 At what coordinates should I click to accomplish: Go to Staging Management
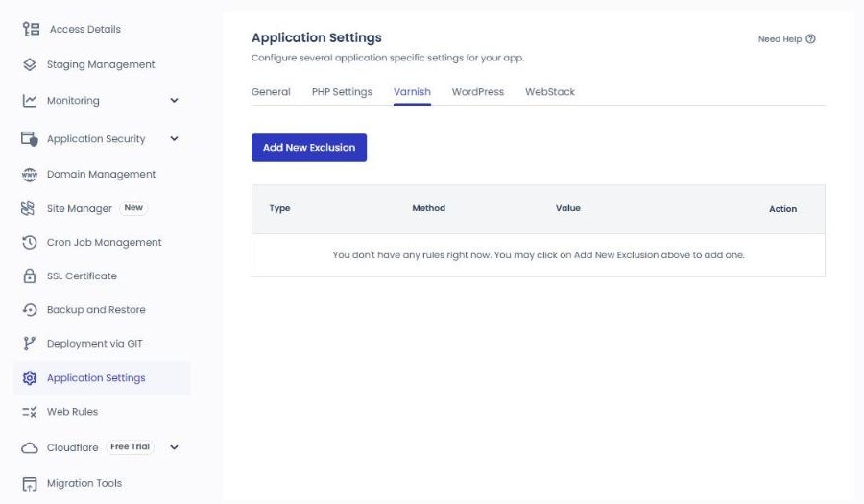click(101, 64)
